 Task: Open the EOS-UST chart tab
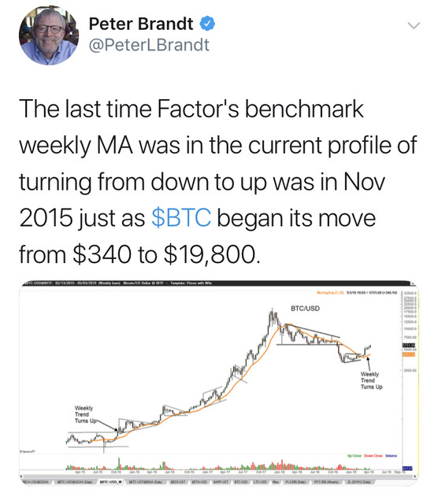click(178, 482)
